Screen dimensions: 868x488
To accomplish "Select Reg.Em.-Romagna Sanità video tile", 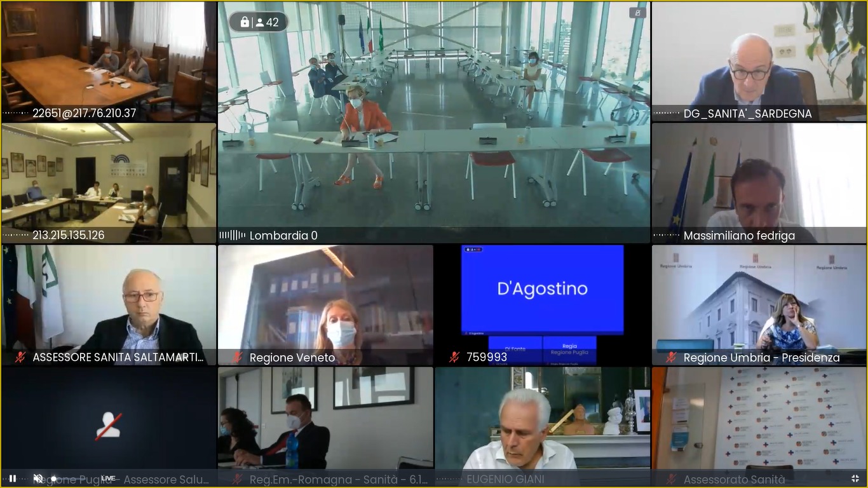I will (325, 427).
